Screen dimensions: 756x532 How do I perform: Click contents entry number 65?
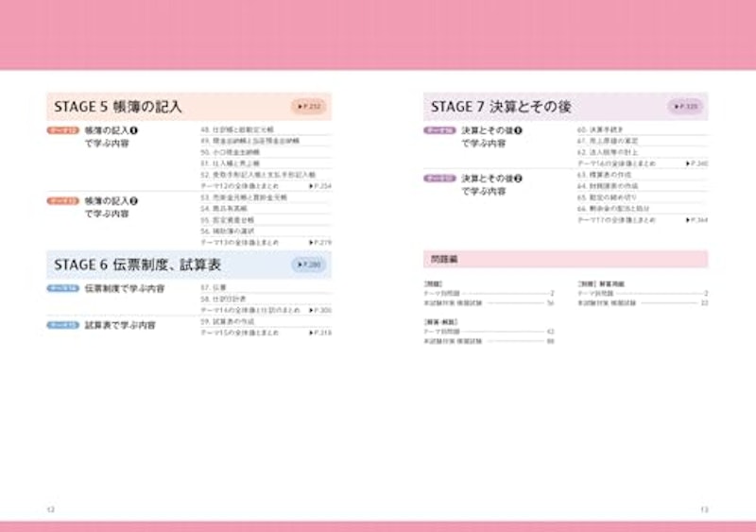point(607,197)
